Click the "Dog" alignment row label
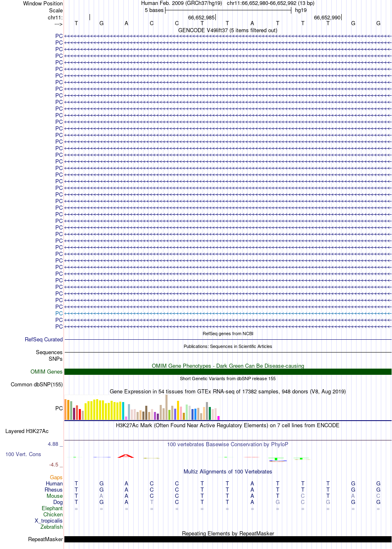The height and width of the screenshot is (549, 392). click(x=58, y=502)
